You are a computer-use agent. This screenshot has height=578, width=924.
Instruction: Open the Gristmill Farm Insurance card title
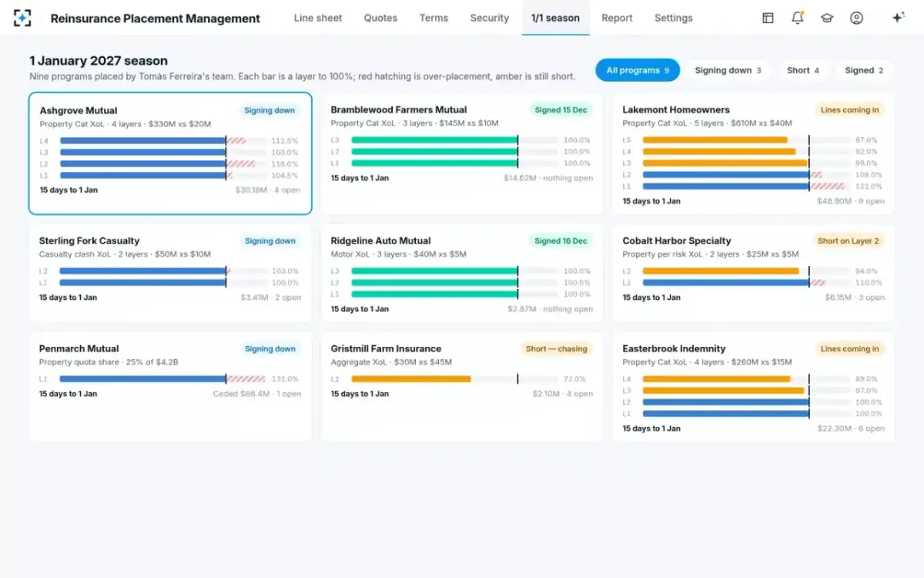[386, 348]
